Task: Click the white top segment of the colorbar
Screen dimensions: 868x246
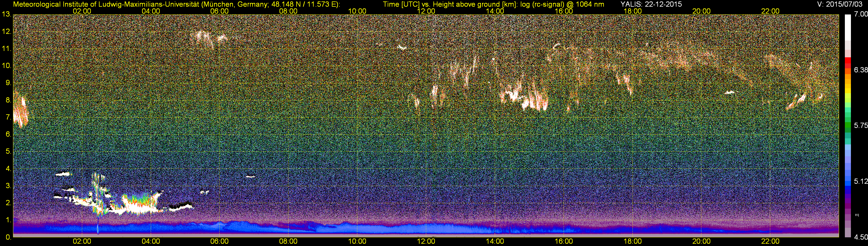Action: point(848,27)
